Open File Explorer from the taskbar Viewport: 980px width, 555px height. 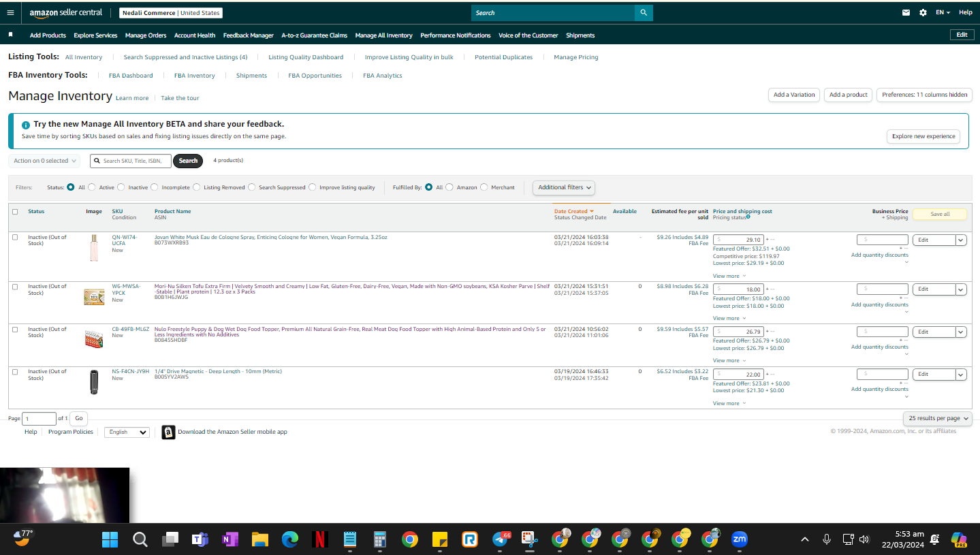pos(259,540)
